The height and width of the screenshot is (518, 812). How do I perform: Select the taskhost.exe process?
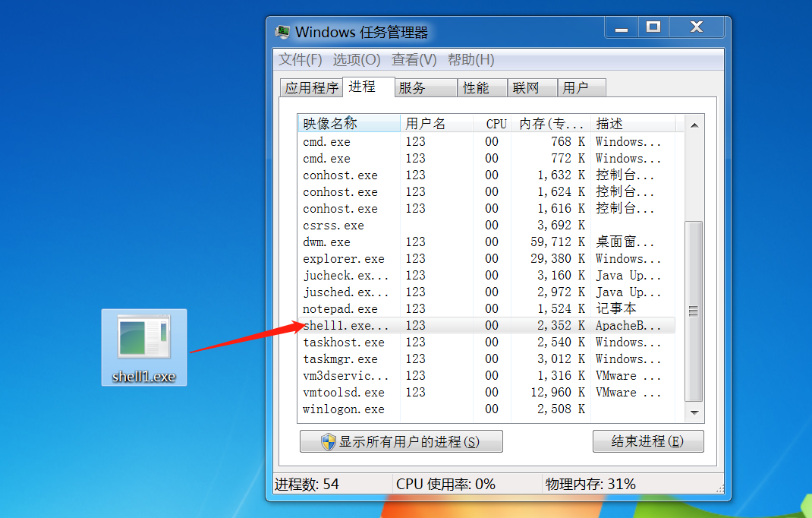[486, 343]
